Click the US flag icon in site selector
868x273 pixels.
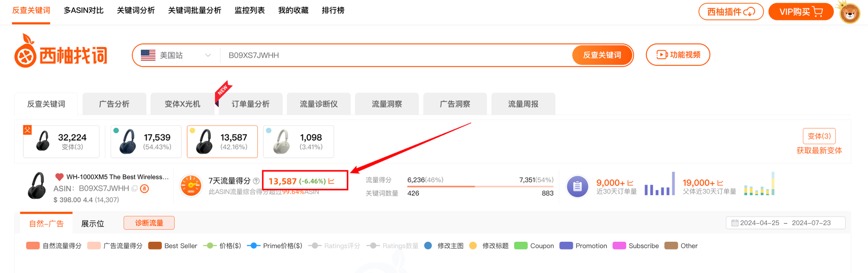pos(148,55)
